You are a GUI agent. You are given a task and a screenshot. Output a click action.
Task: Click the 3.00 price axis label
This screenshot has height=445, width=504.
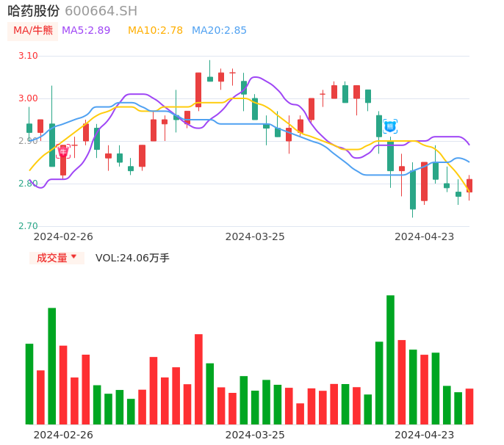coord(28,98)
